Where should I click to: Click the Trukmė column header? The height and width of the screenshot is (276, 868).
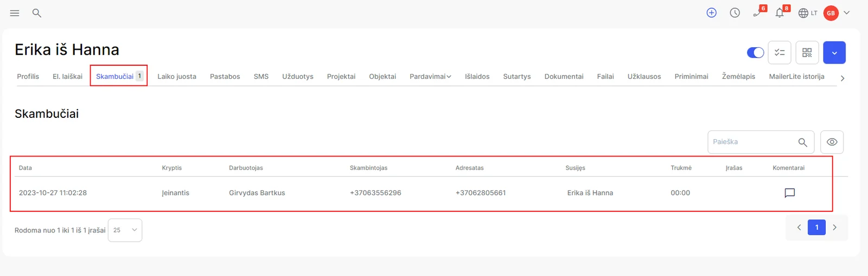tap(681, 168)
